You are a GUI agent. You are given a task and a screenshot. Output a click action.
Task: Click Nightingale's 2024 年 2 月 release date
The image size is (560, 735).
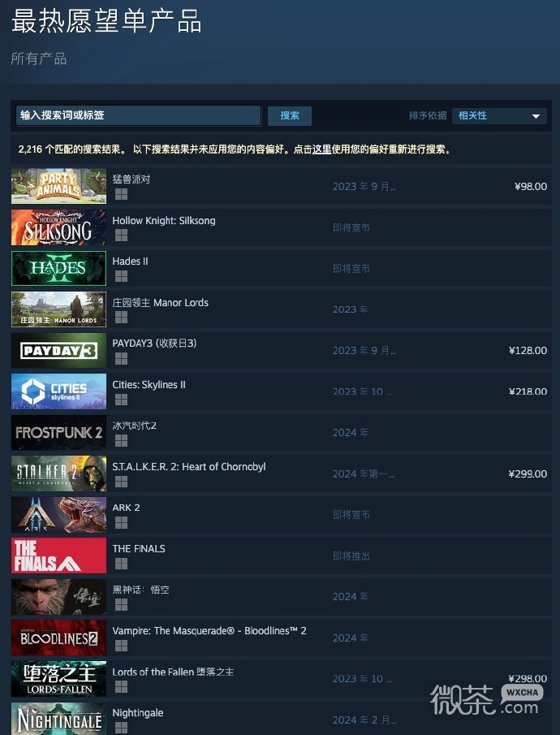point(364,720)
